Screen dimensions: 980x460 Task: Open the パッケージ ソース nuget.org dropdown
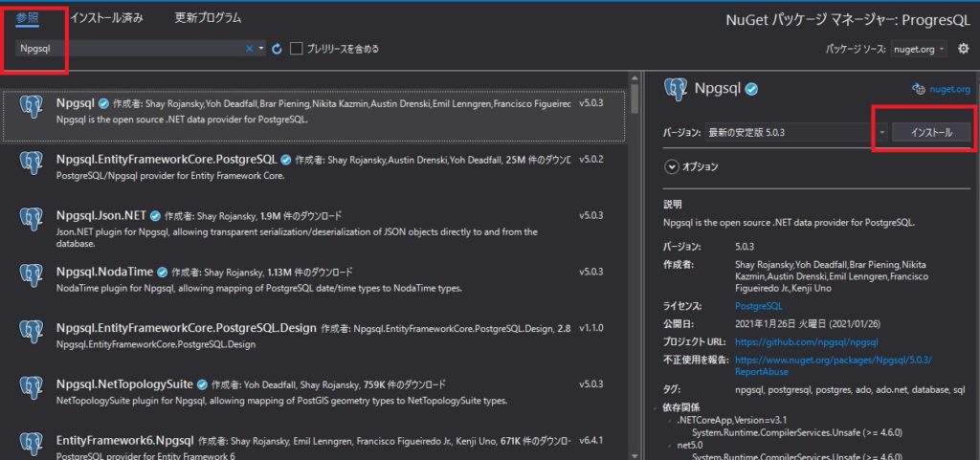click(919, 50)
